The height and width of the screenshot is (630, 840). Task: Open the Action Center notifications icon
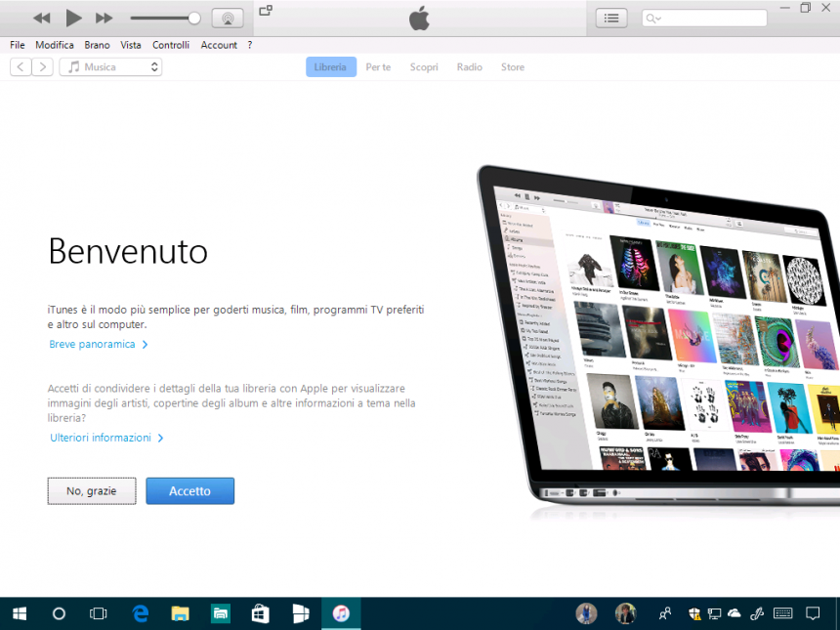click(813, 613)
